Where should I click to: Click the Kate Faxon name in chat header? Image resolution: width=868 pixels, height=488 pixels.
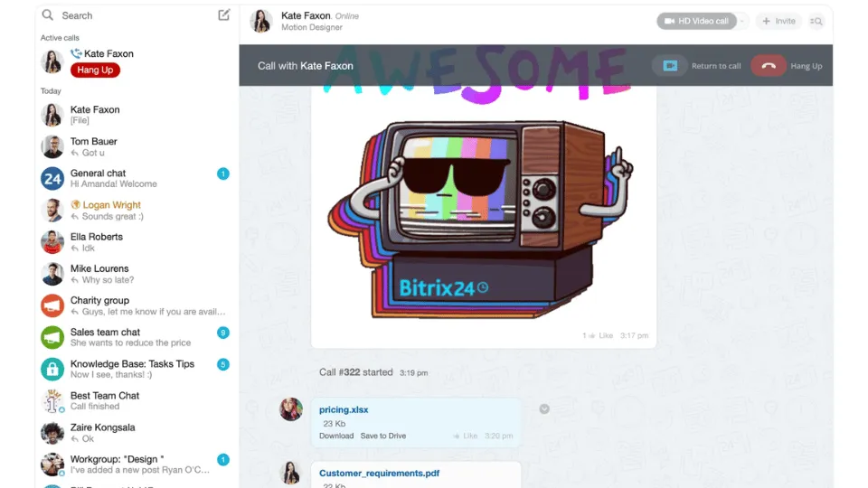[x=306, y=15]
